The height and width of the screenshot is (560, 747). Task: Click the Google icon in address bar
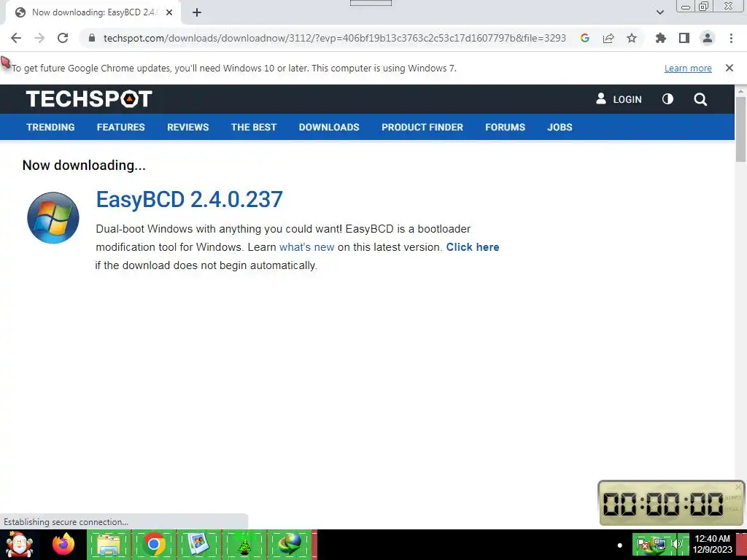pyautogui.click(x=585, y=38)
